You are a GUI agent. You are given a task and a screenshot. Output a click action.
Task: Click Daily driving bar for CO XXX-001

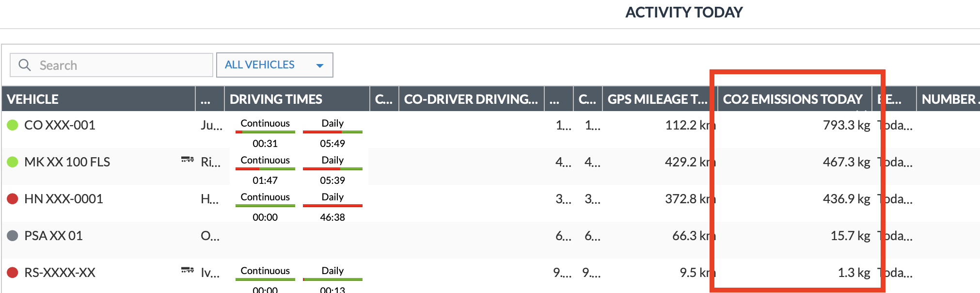pyautogui.click(x=332, y=131)
